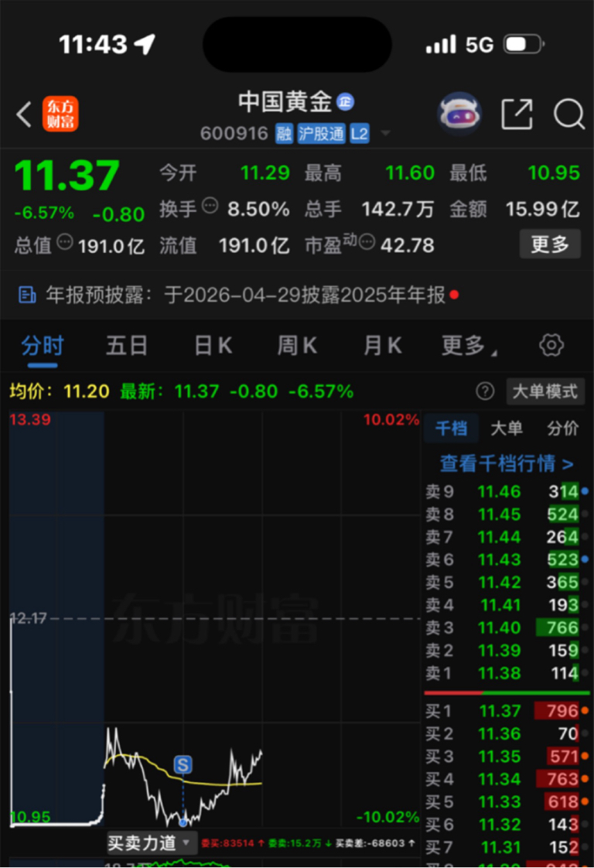Open chart settings gear icon
594x868 pixels.
click(551, 345)
